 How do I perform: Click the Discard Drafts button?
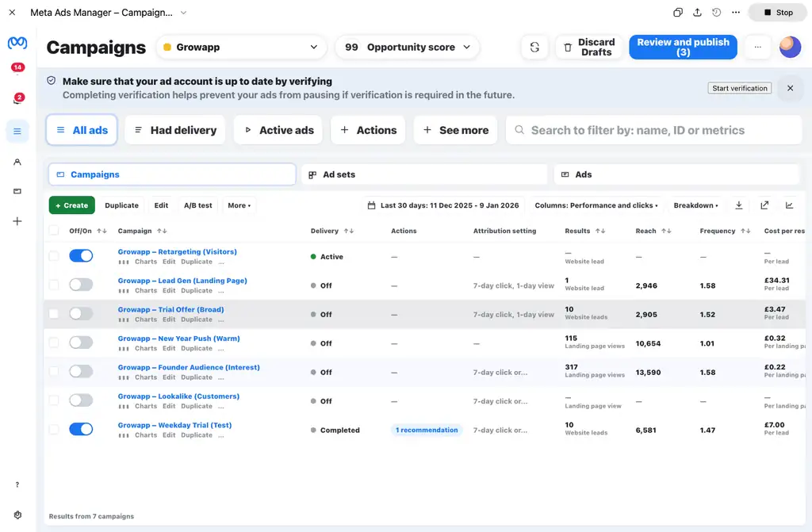[589, 47]
